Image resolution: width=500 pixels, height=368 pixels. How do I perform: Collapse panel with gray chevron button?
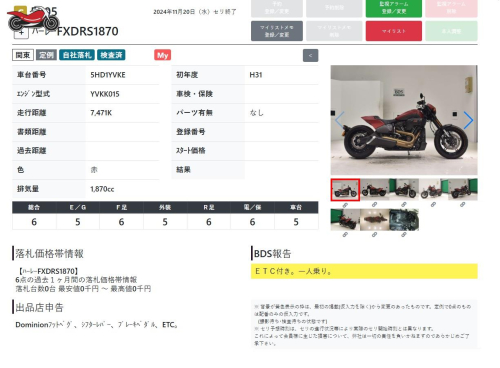coord(310,56)
